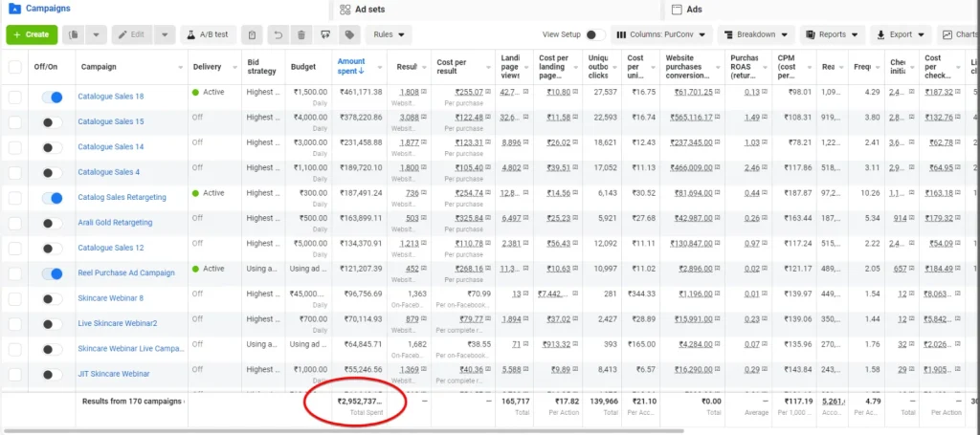Switch to the Ads tab
980x435 pixels.
click(x=694, y=9)
